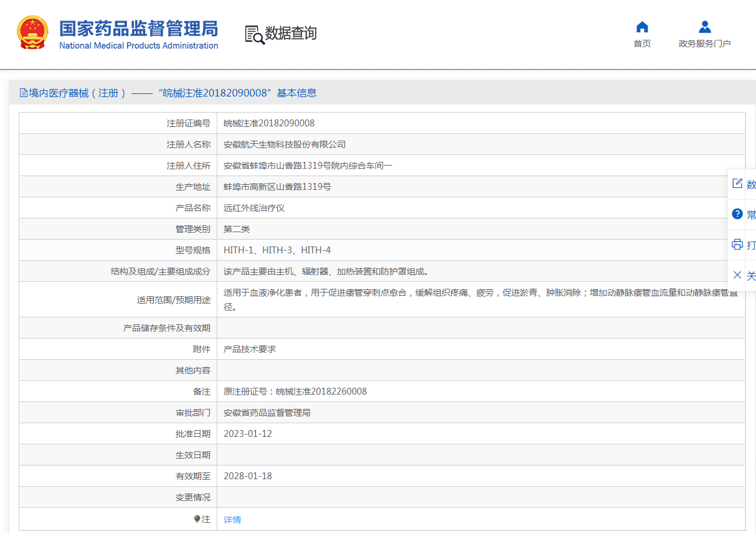
Task: Click the 附件 label
Action: [x=202, y=349]
